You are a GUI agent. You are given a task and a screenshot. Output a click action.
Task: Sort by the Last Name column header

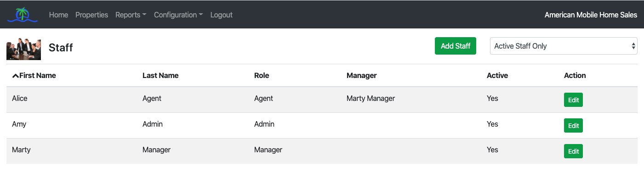point(160,76)
